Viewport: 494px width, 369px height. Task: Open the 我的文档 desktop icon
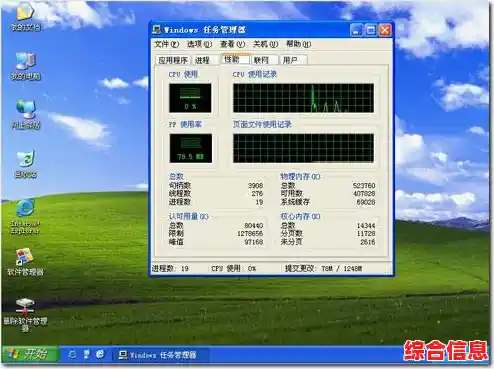pos(26,17)
